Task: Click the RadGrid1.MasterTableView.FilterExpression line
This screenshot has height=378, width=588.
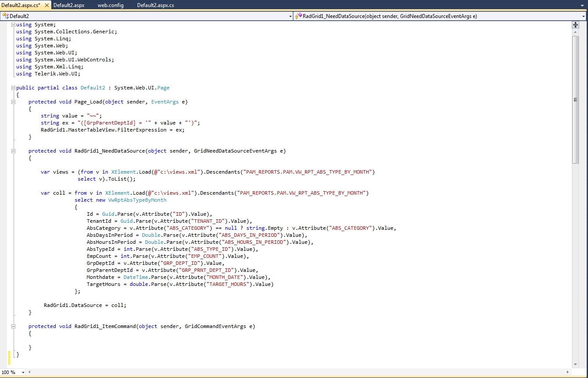Action: (x=113, y=130)
